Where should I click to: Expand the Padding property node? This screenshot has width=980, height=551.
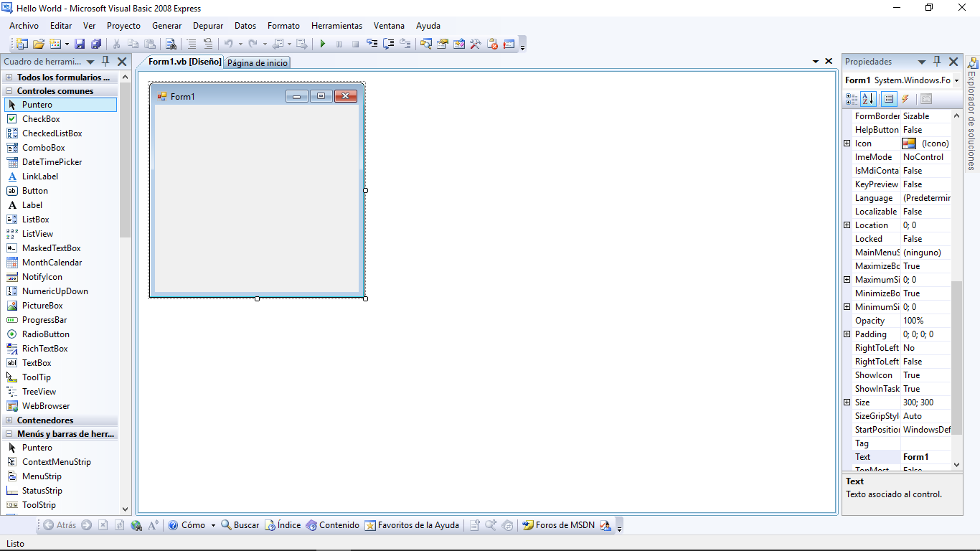tap(847, 334)
